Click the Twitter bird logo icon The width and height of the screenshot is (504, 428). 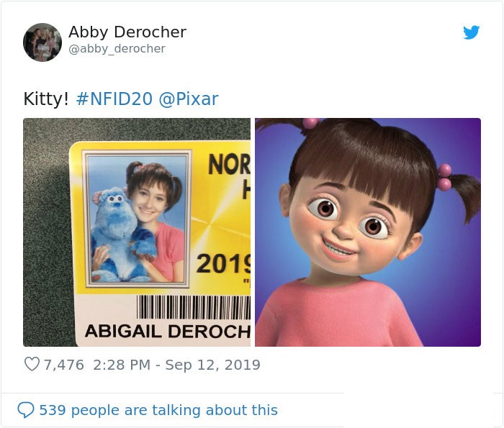click(x=471, y=32)
